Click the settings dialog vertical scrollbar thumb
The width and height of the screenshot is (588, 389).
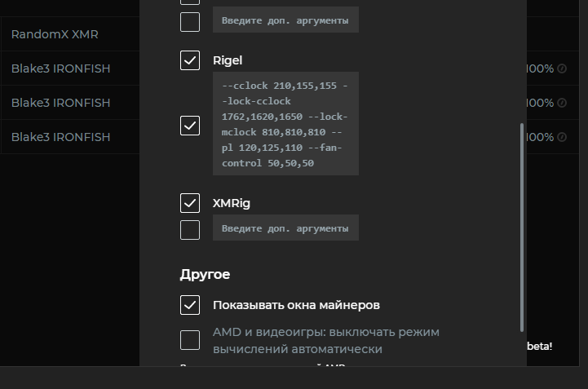pyautogui.click(x=522, y=228)
